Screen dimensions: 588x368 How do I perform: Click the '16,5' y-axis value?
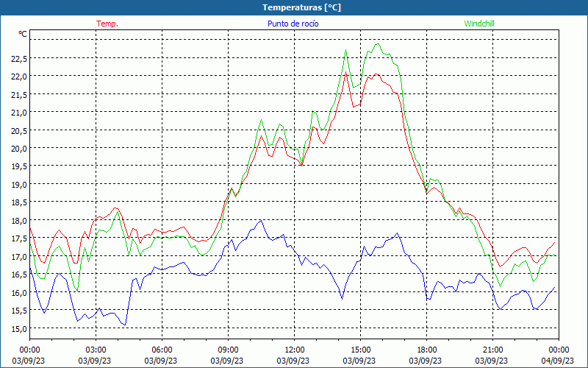(19, 275)
